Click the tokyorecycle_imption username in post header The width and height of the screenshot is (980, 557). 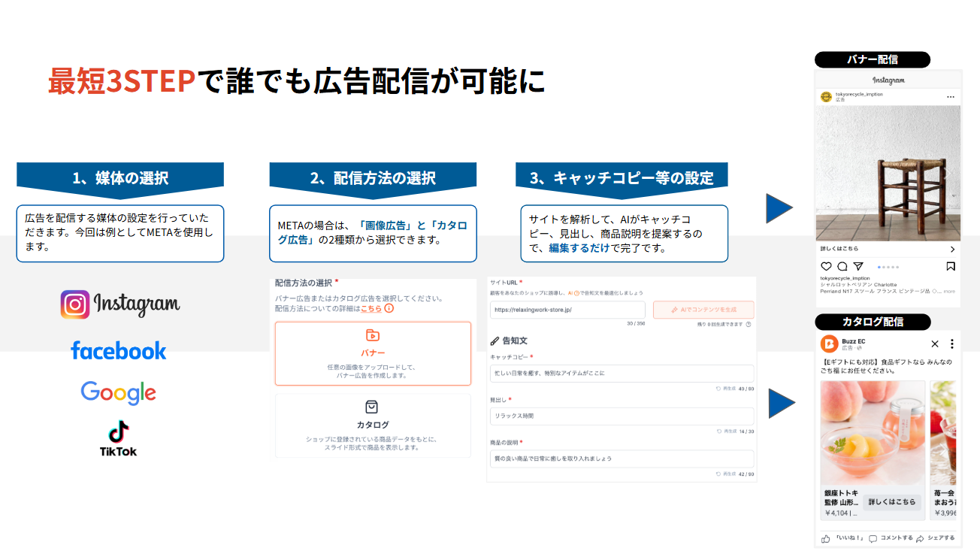(x=859, y=94)
